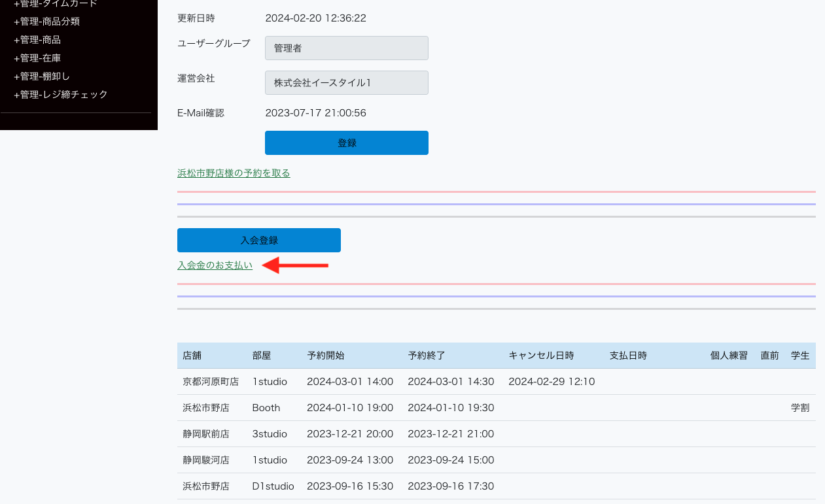Click the D1studio cell for 浜松市野店

(273, 486)
